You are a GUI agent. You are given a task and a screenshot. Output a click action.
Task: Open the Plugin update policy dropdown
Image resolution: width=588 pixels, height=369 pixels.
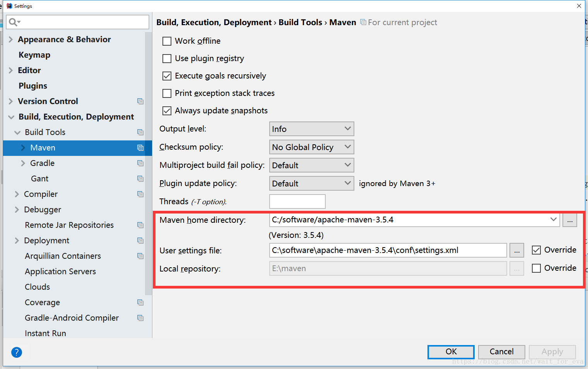click(x=311, y=183)
